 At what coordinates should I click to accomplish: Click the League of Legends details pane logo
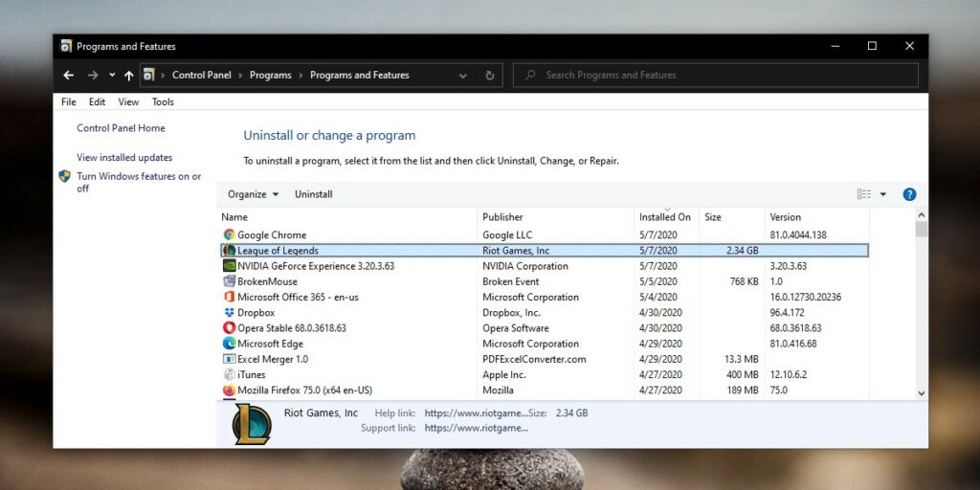[252, 424]
